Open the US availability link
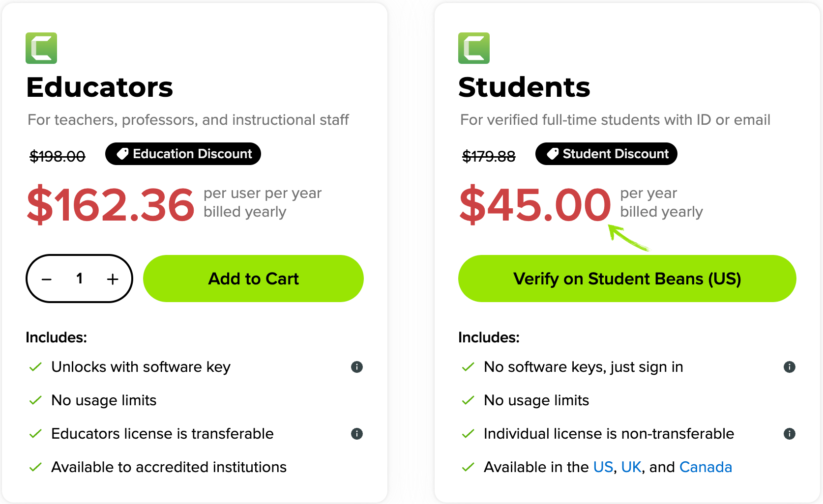 pos(603,467)
